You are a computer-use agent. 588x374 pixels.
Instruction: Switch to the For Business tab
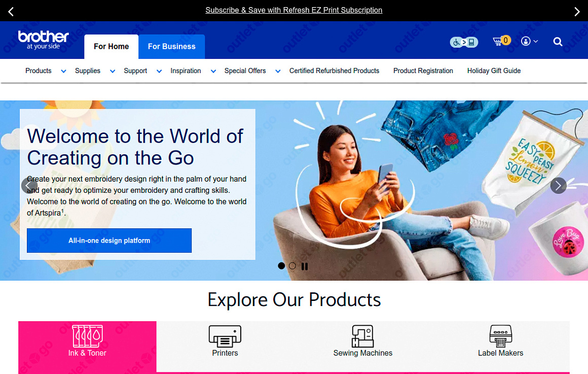coord(171,47)
